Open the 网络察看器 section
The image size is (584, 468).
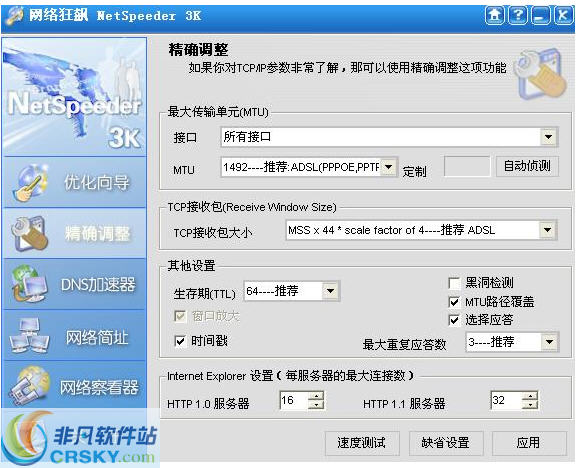[74, 386]
